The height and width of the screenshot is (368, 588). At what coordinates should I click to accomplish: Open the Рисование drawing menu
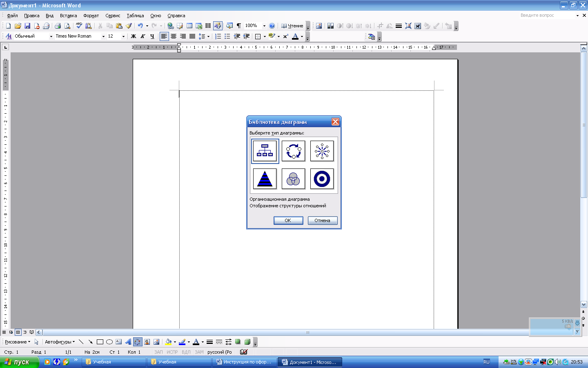17,342
